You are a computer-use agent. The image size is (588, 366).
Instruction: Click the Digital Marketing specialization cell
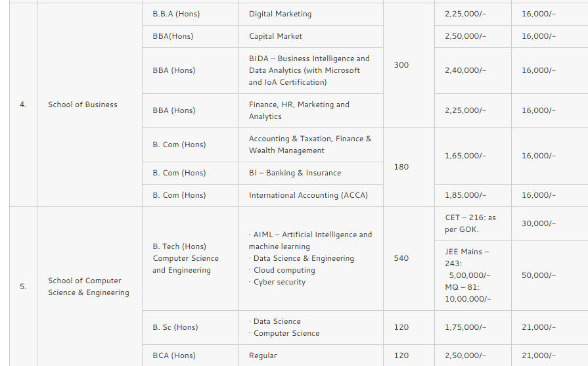pyautogui.click(x=280, y=14)
